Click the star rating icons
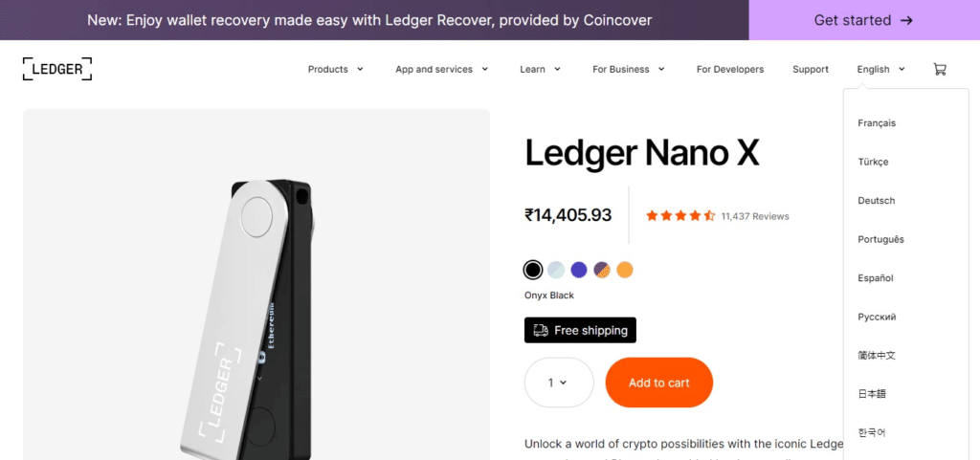Screen dimensions: 980x460 click(680, 216)
